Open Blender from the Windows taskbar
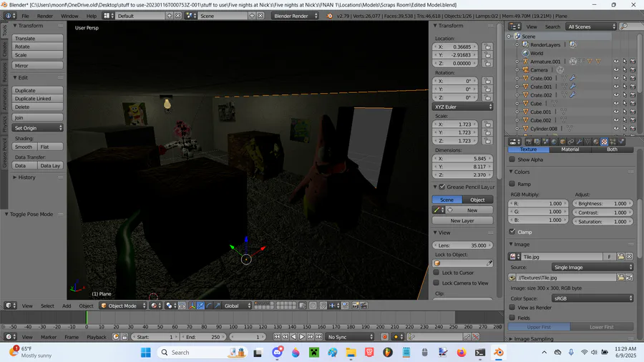644x362 pixels. tap(498, 353)
